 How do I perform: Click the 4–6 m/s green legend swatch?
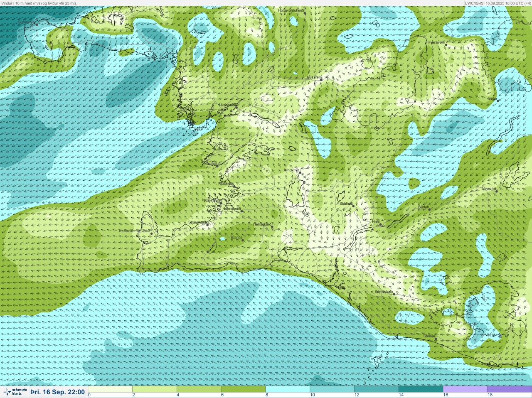pyautogui.click(x=199, y=389)
